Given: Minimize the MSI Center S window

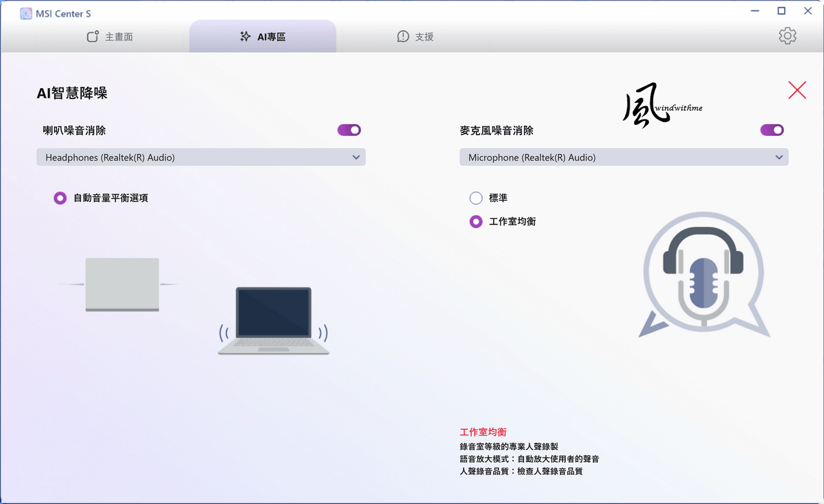Looking at the screenshot, I should pyautogui.click(x=754, y=11).
